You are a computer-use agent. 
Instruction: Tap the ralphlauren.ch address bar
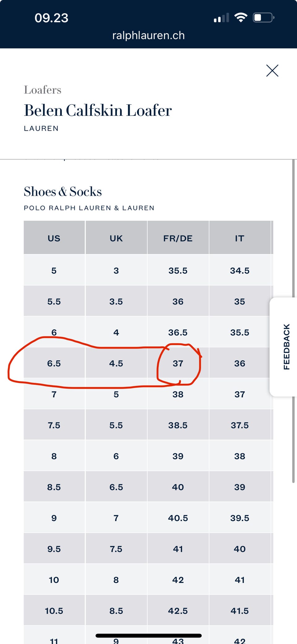point(148,36)
